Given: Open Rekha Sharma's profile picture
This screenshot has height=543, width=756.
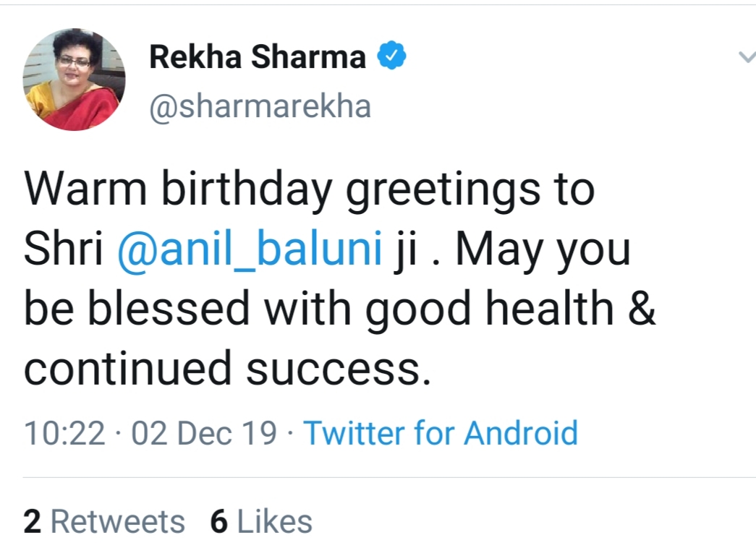Looking at the screenshot, I should coord(74,80).
